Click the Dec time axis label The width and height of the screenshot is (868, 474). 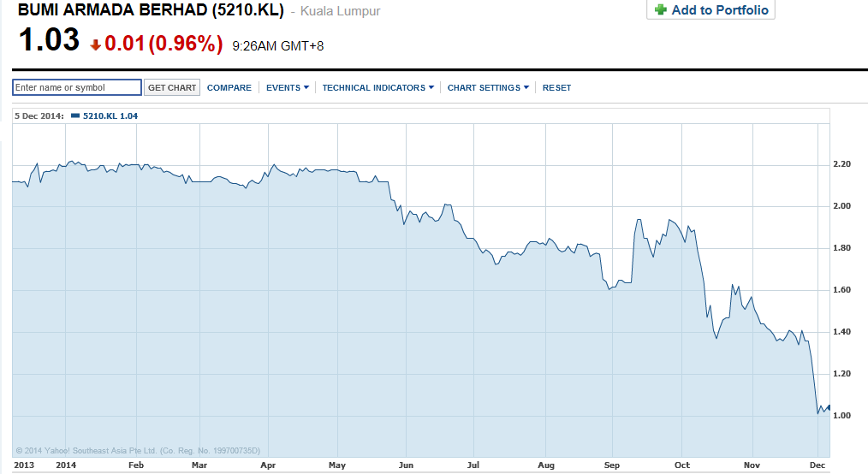point(817,465)
